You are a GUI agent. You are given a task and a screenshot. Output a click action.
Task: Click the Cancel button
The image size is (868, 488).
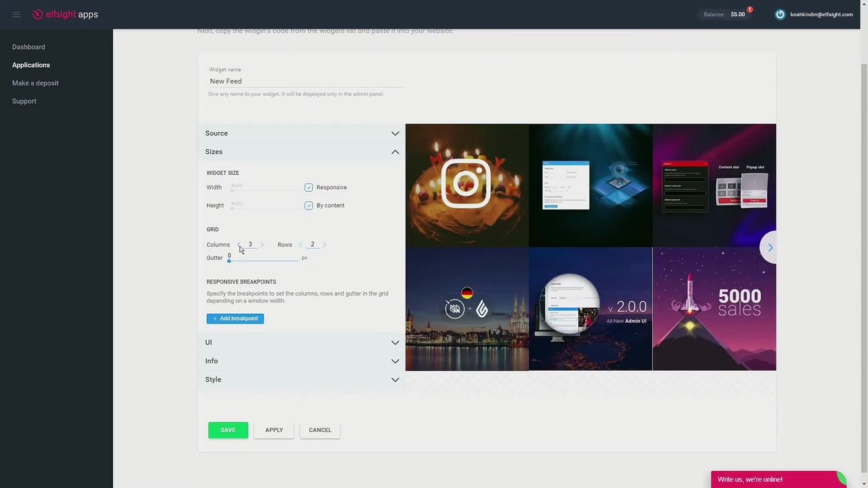click(x=320, y=430)
